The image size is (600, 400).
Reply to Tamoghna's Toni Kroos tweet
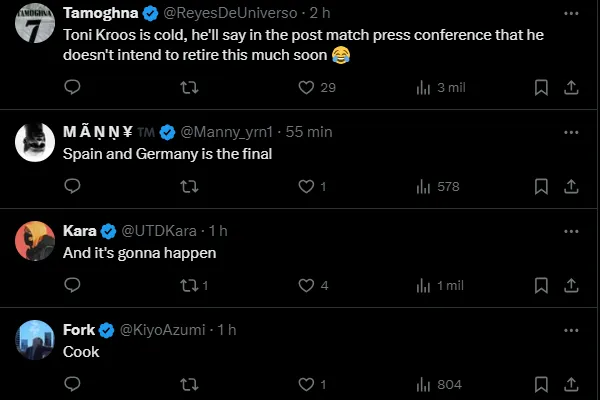(72, 88)
